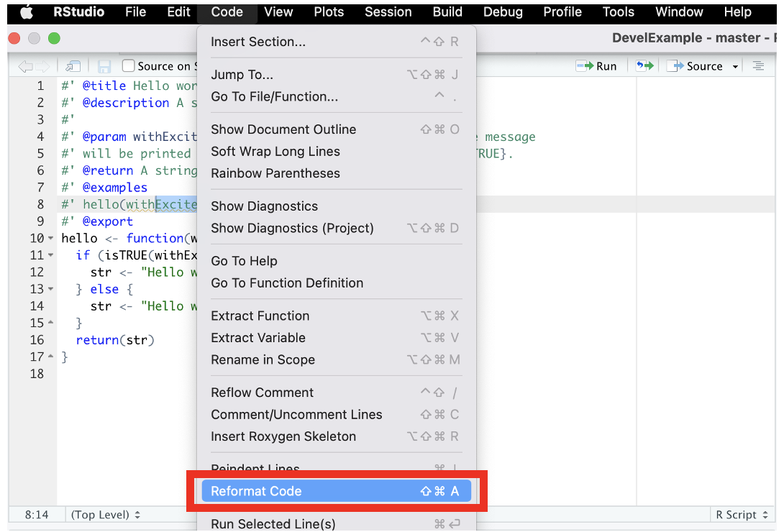Open the RStudio application menu
The image size is (784, 532).
tap(78, 12)
